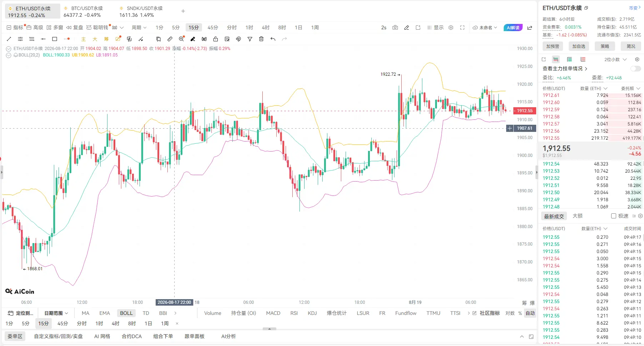Undo the last drawing action

coord(273,39)
